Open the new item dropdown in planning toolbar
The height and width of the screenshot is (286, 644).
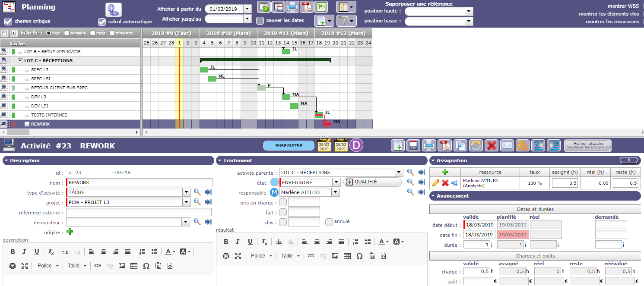tap(324, 20)
